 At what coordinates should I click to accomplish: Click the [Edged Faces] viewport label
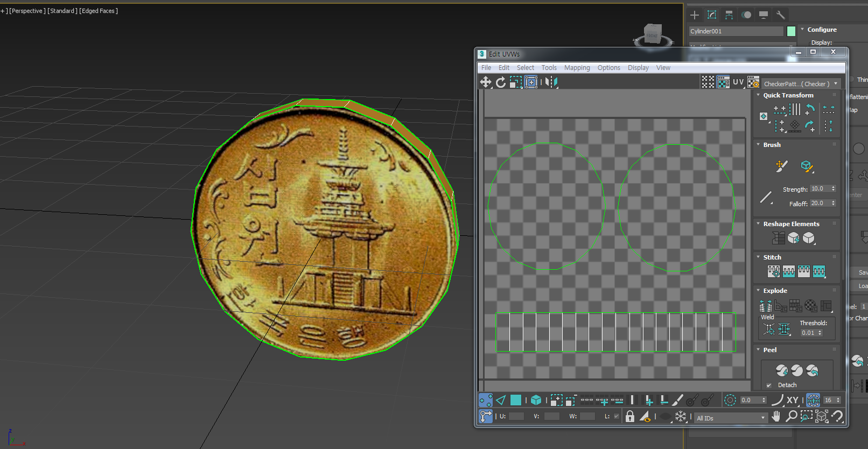click(x=99, y=11)
